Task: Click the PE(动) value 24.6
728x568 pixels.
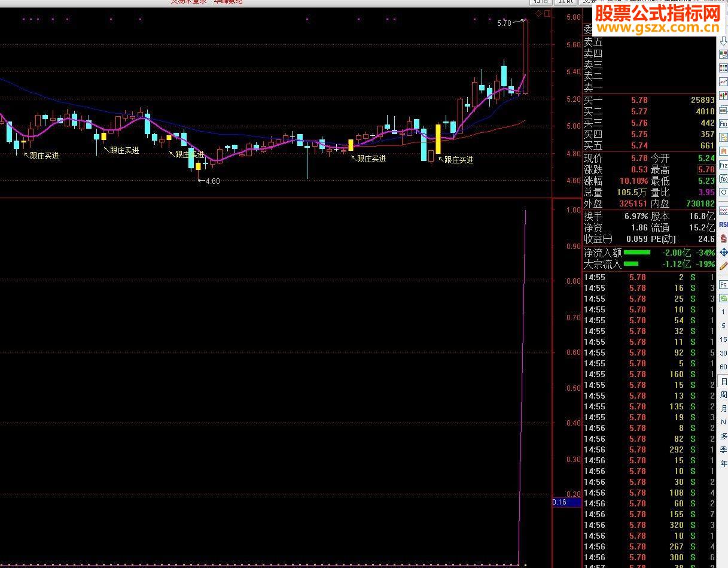Action: (x=706, y=239)
